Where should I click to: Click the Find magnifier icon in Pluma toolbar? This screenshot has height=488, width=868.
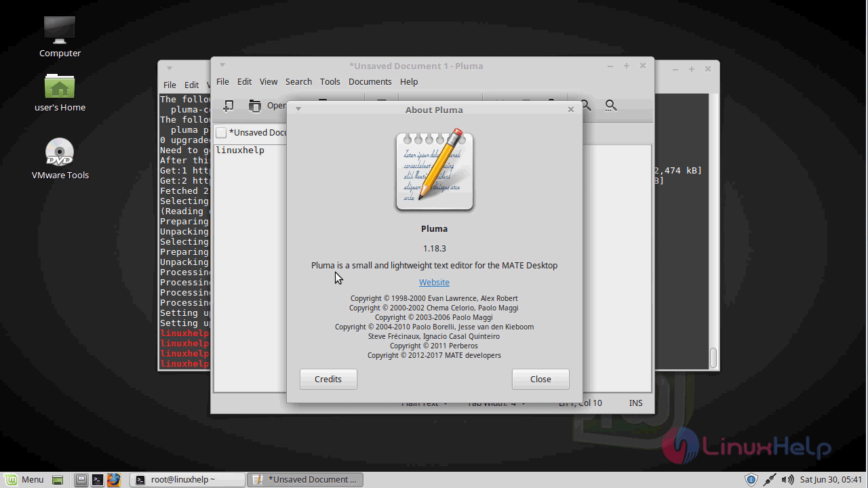pyautogui.click(x=586, y=105)
